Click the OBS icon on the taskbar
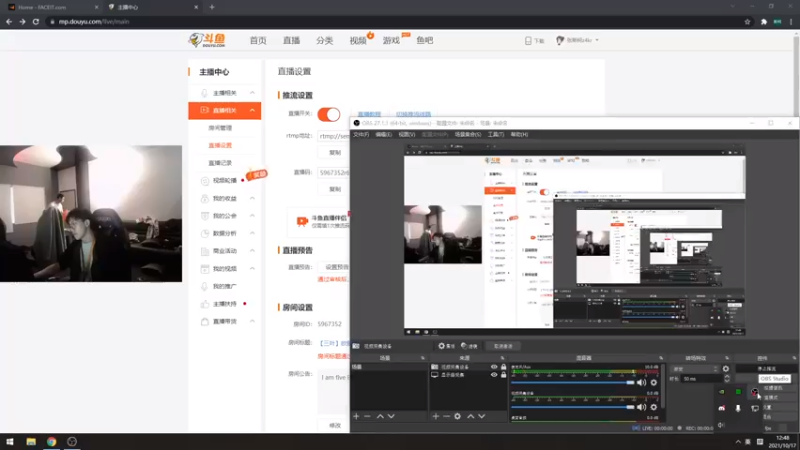 coord(72,441)
